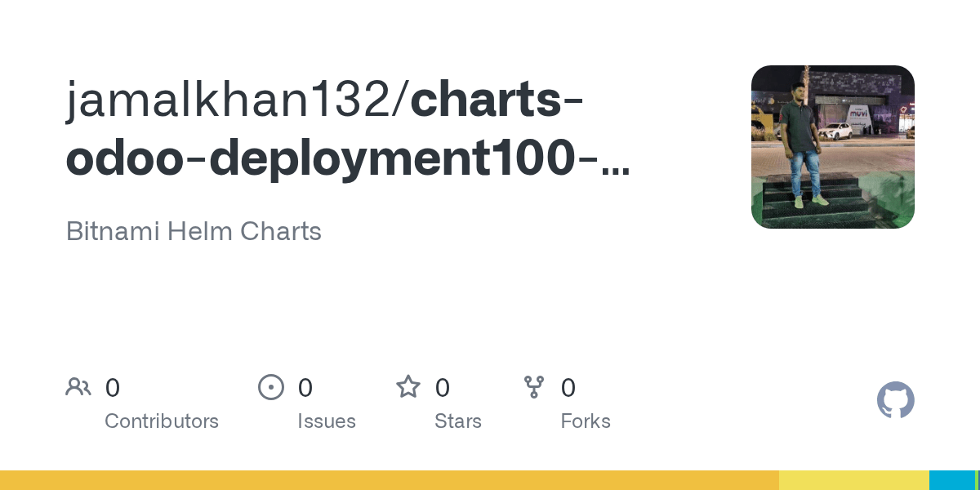The image size is (980, 490).
Task: Select the Bitnami Helm Charts description
Action: click(x=194, y=231)
